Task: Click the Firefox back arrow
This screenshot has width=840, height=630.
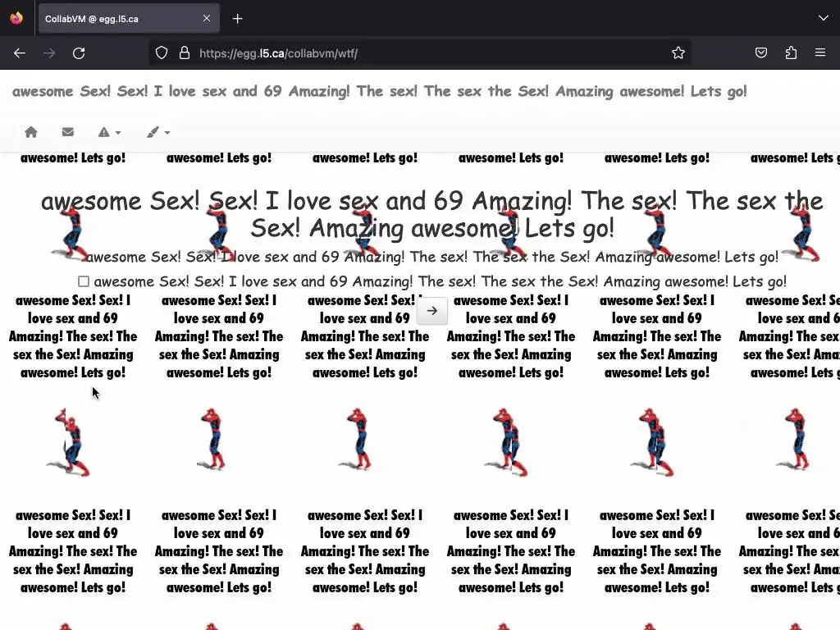Action: pos(20,53)
